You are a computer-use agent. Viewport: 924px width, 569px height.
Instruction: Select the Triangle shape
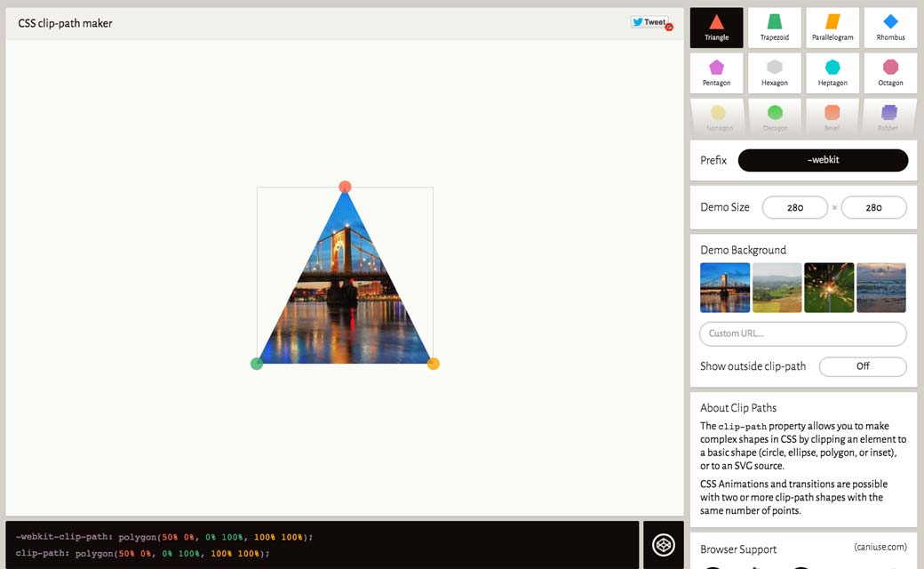[716, 28]
